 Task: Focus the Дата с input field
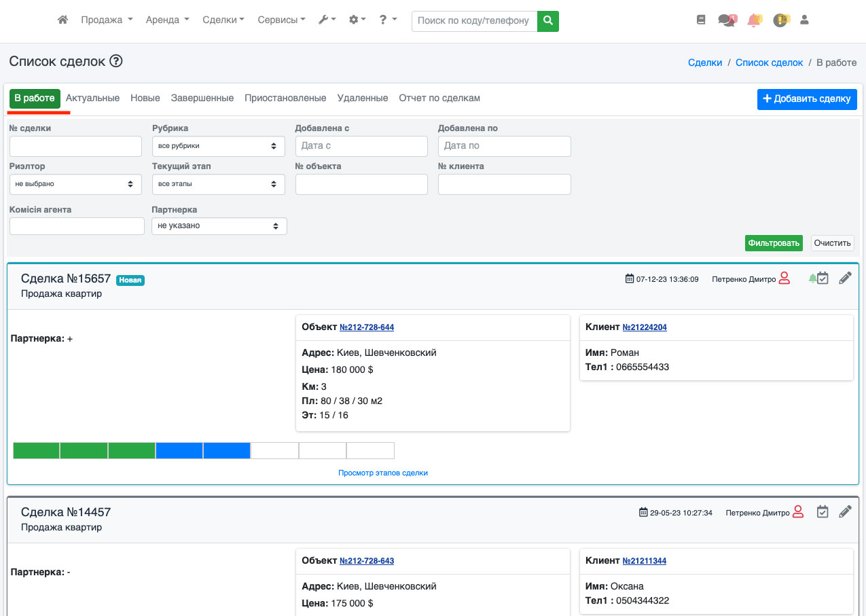[x=361, y=146]
